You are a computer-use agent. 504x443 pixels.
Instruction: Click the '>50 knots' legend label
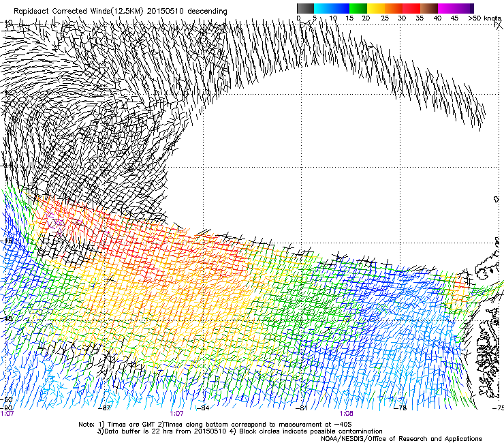[x=485, y=18]
